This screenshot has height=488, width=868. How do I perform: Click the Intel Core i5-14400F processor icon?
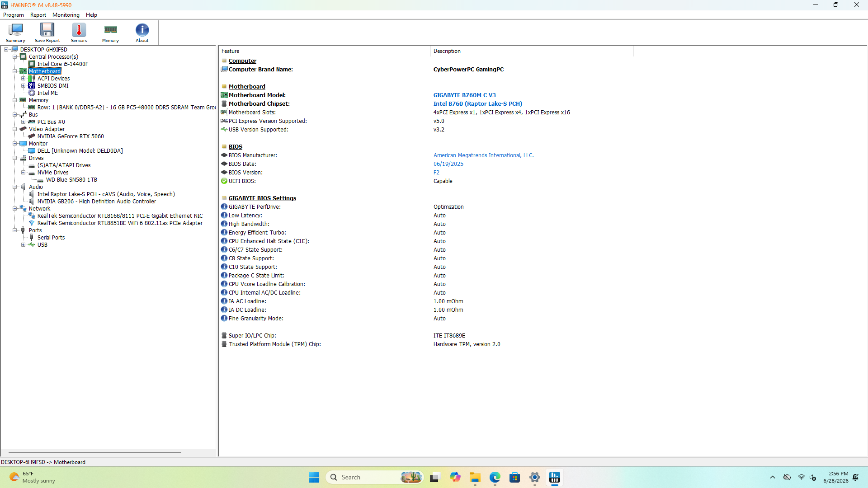tap(32, 64)
